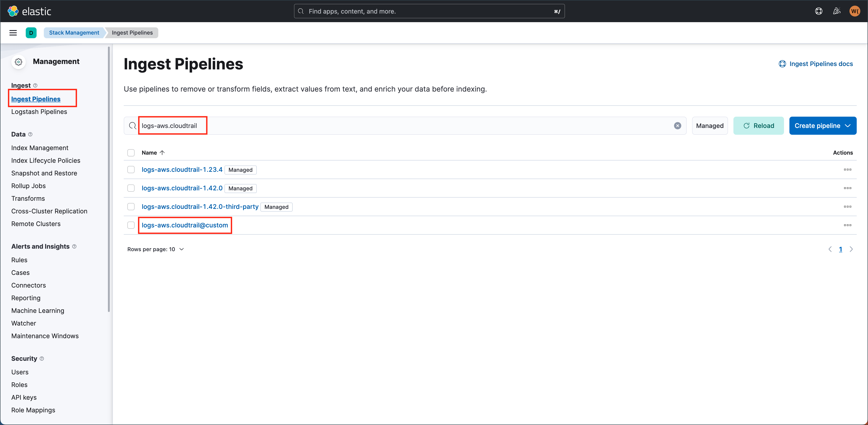868x425 pixels.
Task: Open the user profile avatar menu
Action: click(854, 11)
